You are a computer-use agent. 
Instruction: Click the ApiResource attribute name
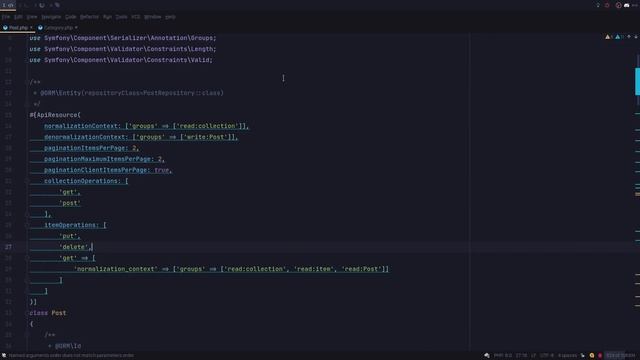click(x=57, y=115)
